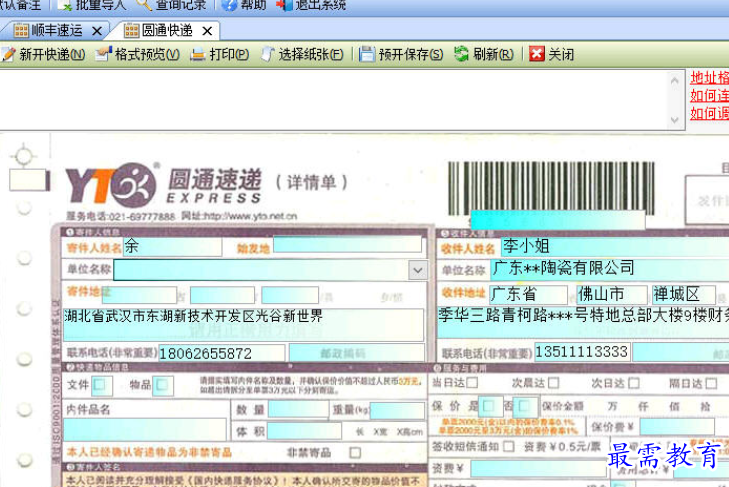The width and height of the screenshot is (729, 487).
Task: Click the 寄件人姓名 field containing 余
Action: click(x=172, y=247)
